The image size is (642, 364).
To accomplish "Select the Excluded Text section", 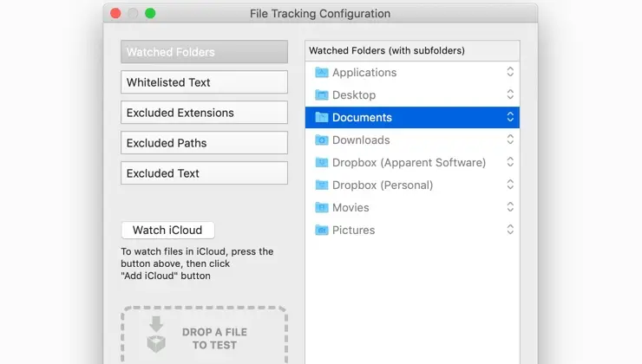I will (204, 173).
